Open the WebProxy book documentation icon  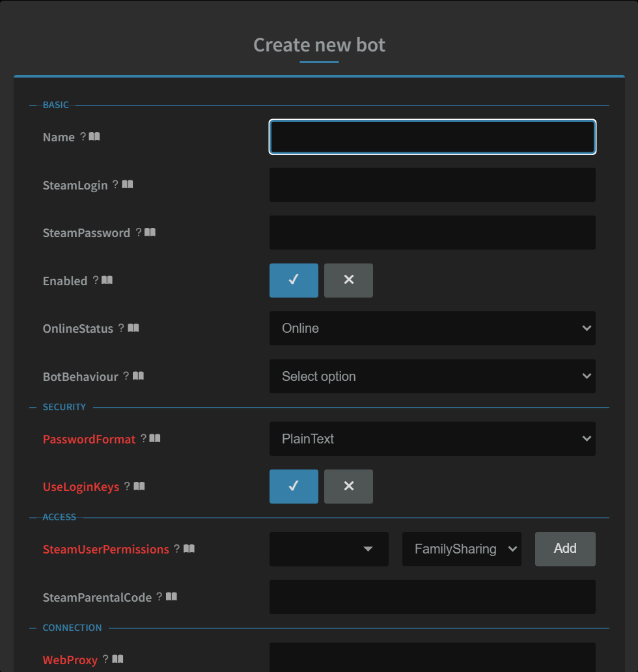click(x=118, y=659)
